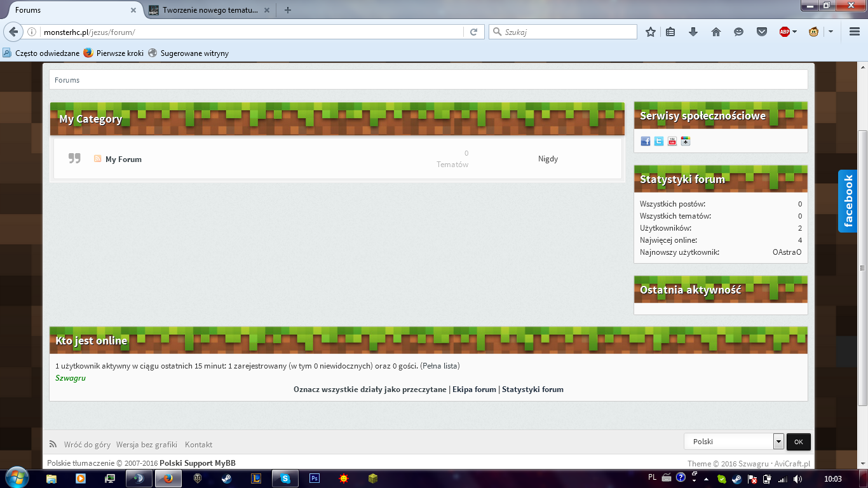Open the Twitter social icon
Image resolution: width=868 pixels, height=488 pixels.
659,141
